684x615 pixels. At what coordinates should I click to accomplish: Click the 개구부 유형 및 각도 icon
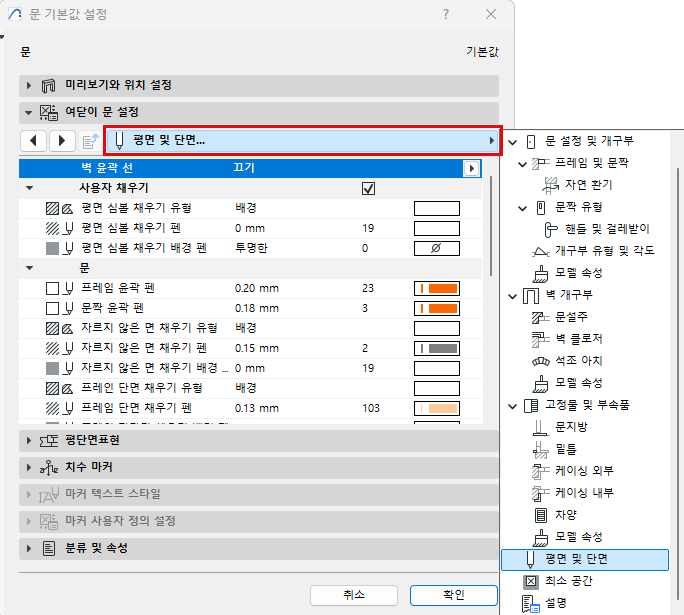(x=540, y=251)
